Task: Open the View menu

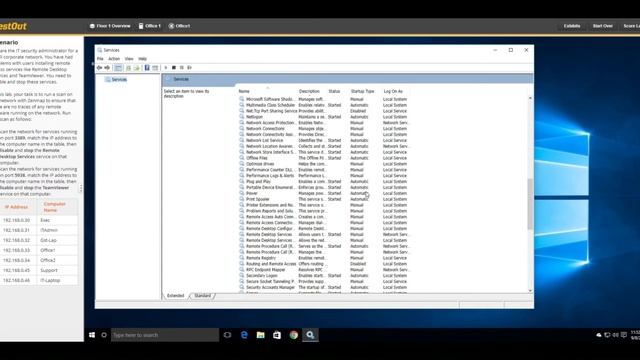Action: coord(129,59)
